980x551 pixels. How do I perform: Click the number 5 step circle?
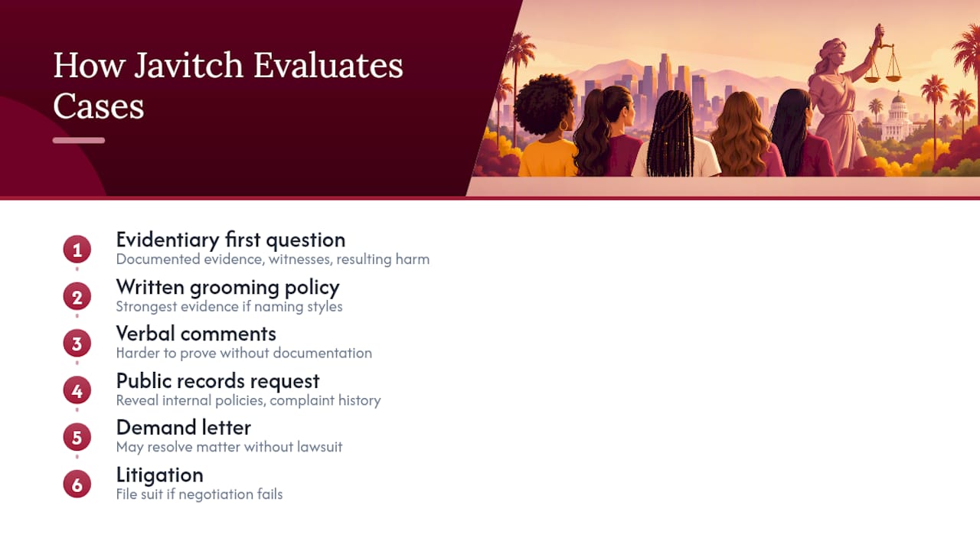point(77,438)
